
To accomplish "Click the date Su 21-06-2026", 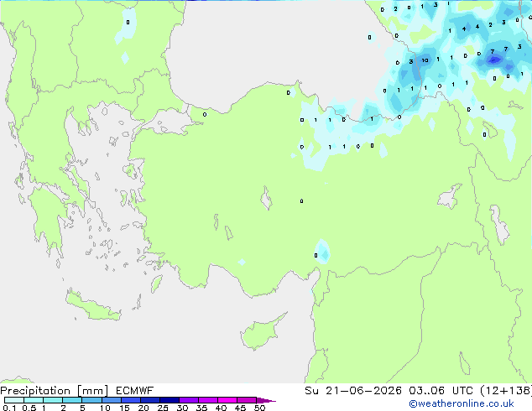I will (353, 391).
